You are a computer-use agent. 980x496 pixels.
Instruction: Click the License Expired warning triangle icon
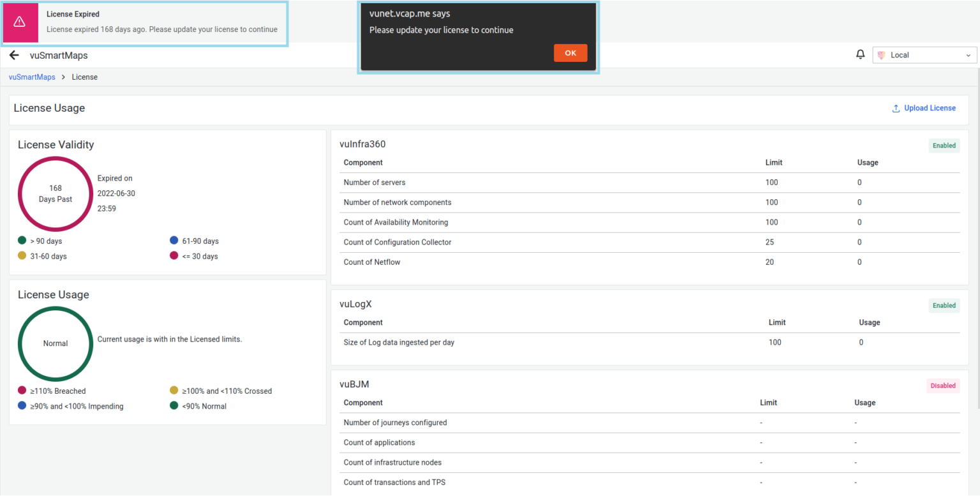tap(20, 22)
